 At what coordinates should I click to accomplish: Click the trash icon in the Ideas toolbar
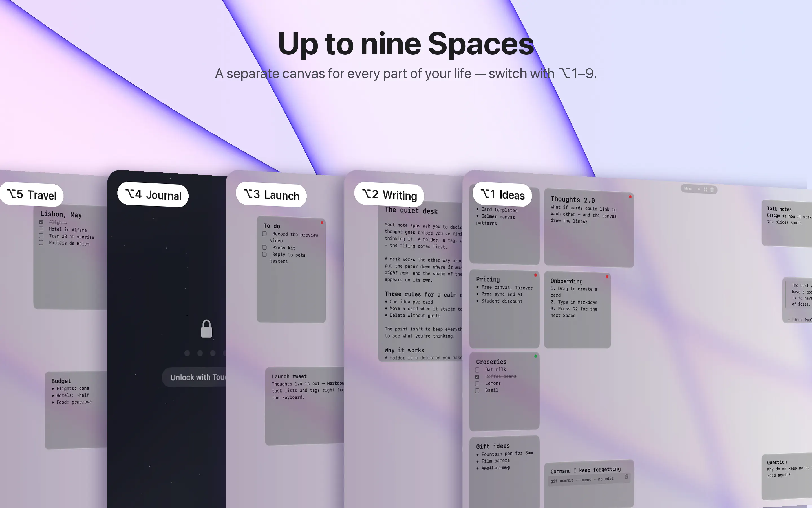712,190
